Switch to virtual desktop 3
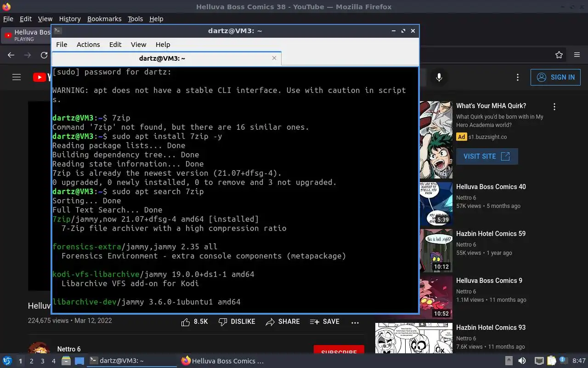Image resolution: width=588 pixels, height=368 pixels. point(42,361)
